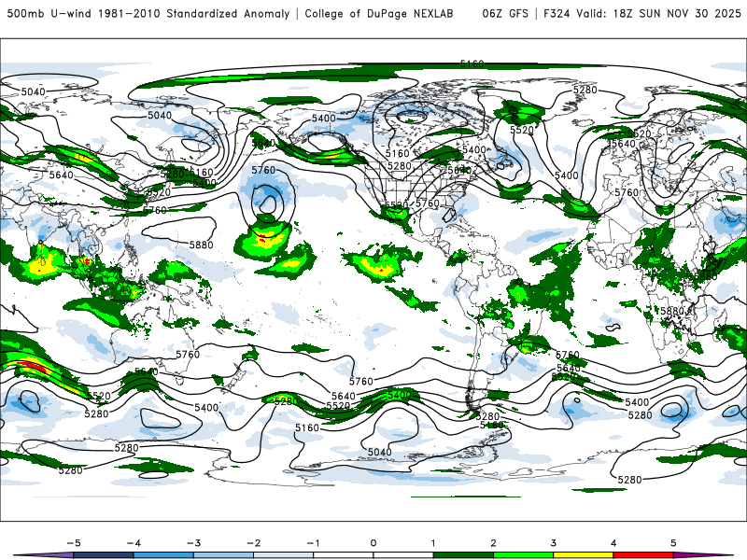The image size is (747, 560).
Task: Select the dark green legend swatch between 1 and 2
Action: [x=463, y=555]
